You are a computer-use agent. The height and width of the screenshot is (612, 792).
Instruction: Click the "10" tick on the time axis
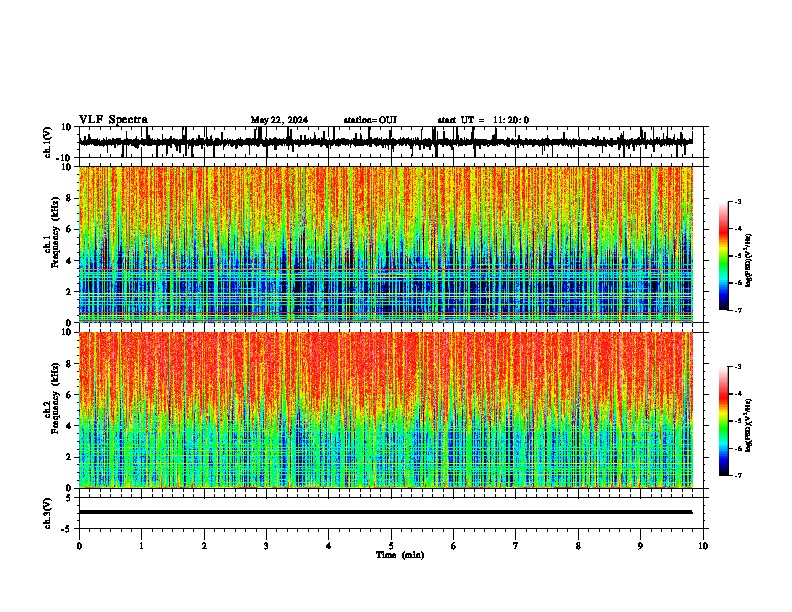pos(703,546)
